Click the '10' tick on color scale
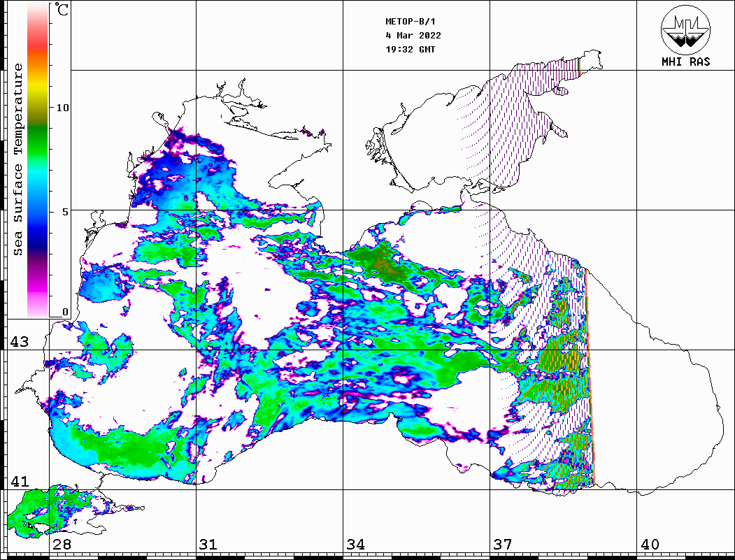Image resolution: width=735 pixels, height=560 pixels. [x=62, y=108]
